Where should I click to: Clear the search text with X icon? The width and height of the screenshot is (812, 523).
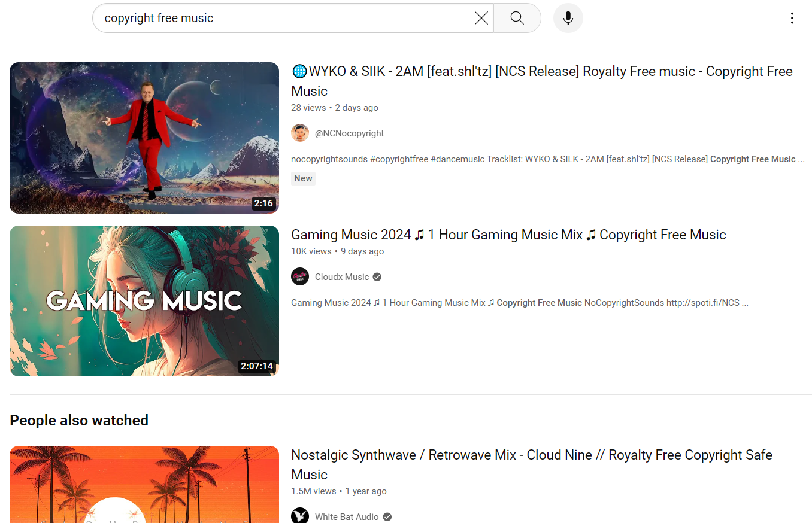(481, 18)
